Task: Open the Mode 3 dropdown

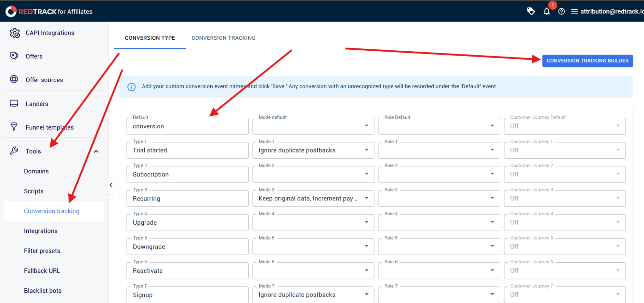Action: click(313, 198)
